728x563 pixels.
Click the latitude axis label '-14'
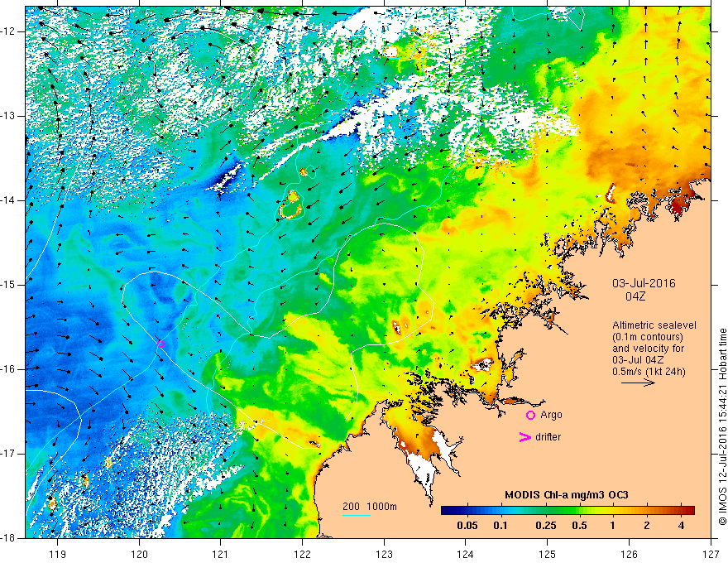tap(9, 200)
